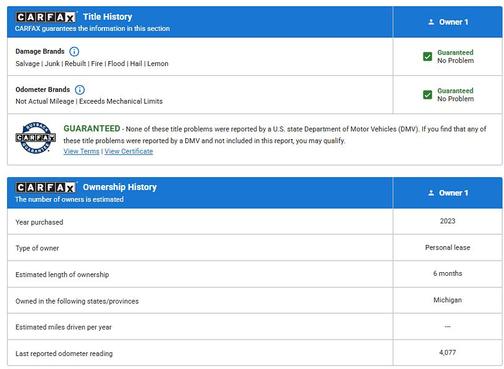504x369 pixels.
Task: Click Owner 1 label in Title History header
Action: pos(454,22)
